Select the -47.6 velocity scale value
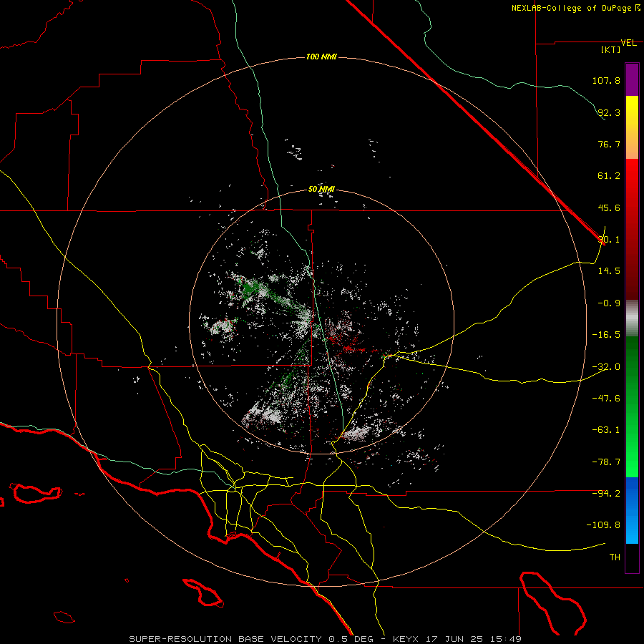Image resolution: width=644 pixels, height=644 pixels. (606, 399)
